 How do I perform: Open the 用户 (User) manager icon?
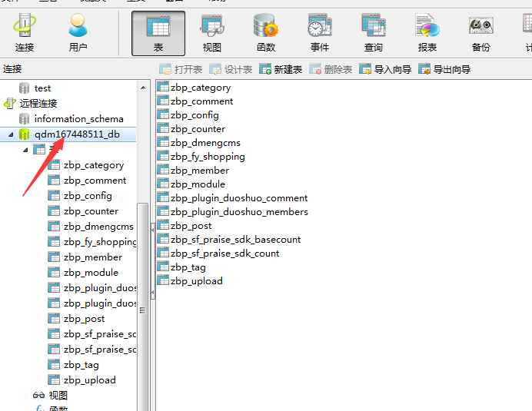[x=78, y=33]
